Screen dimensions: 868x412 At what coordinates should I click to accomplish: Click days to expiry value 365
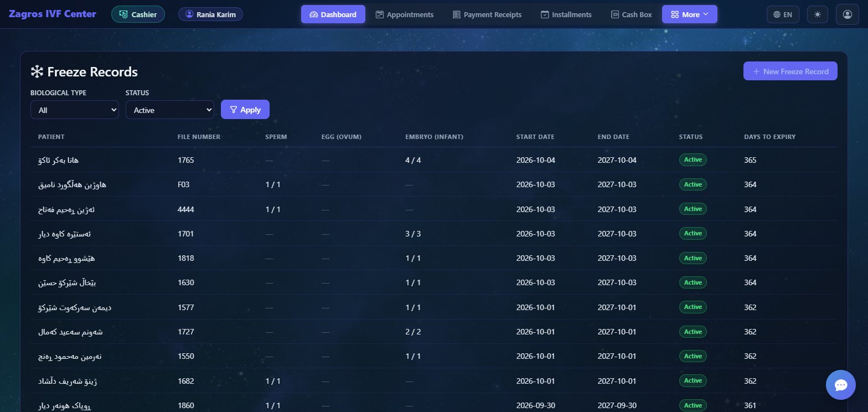coord(750,160)
